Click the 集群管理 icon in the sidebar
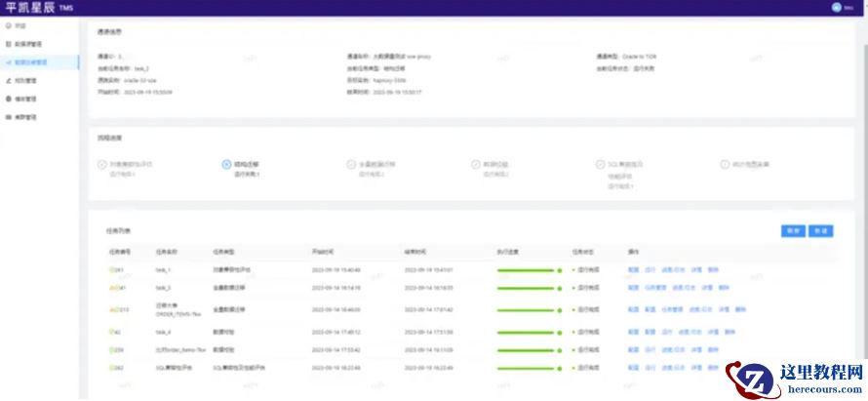Image resolution: width=868 pixels, height=401 pixels. (9, 117)
